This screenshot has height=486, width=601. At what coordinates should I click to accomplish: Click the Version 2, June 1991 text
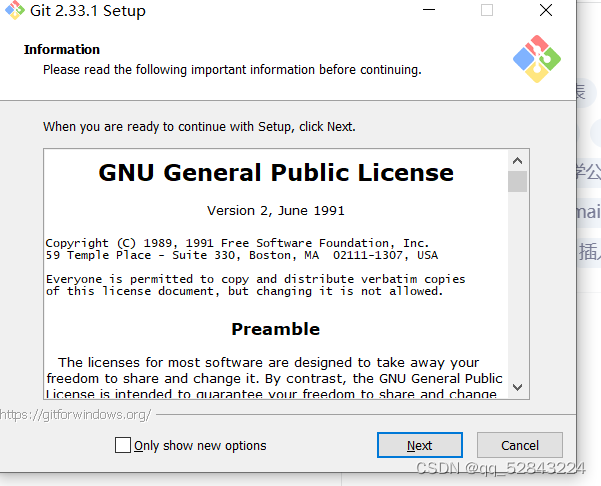(276, 210)
